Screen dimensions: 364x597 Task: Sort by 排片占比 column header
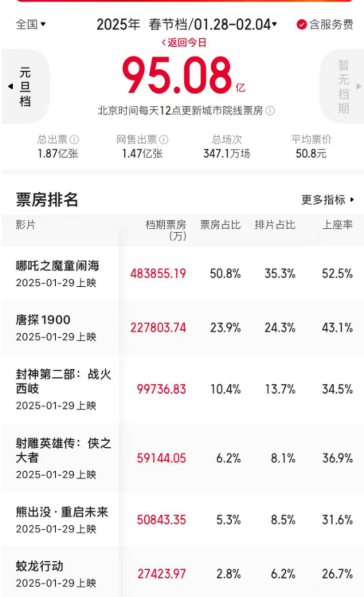[x=275, y=225]
